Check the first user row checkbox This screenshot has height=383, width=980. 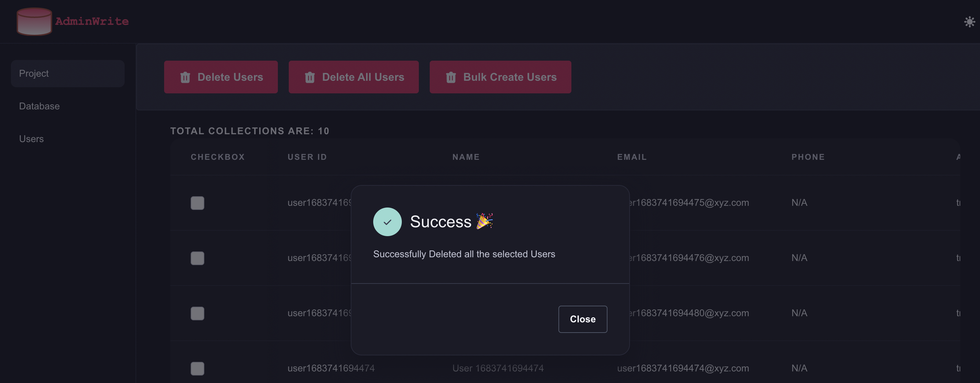197,203
